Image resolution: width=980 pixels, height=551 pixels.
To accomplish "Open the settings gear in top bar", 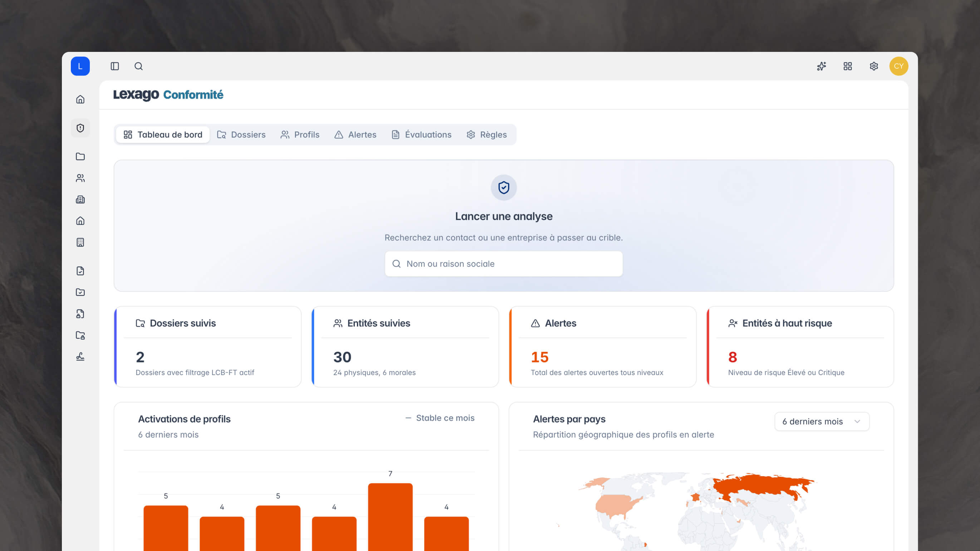I will pos(874,66).
